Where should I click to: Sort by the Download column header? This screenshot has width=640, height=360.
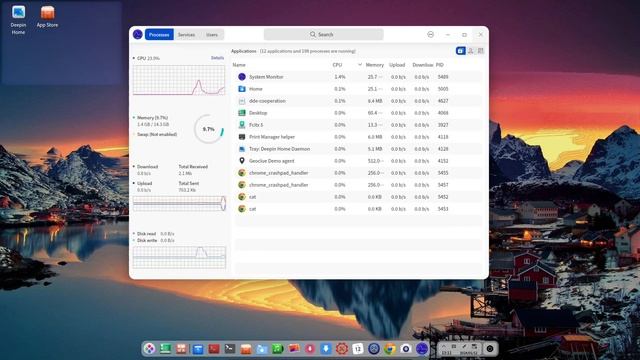click(x=422, y=65)
